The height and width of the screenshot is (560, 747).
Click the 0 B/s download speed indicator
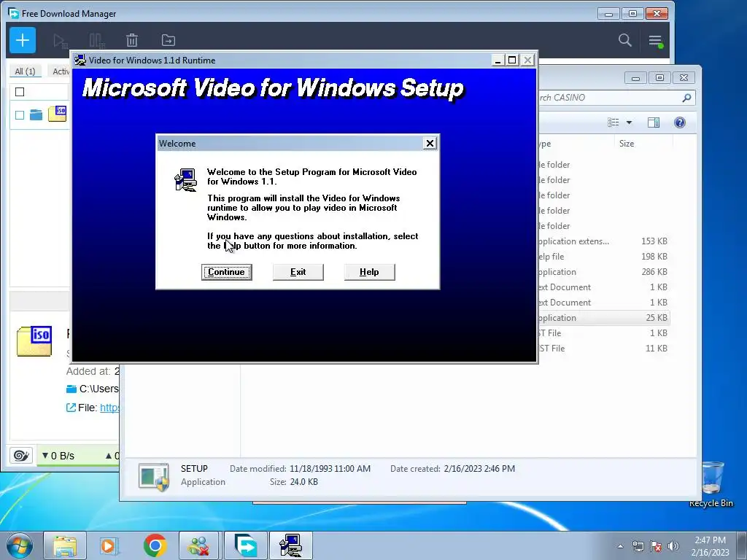[58, 456]
